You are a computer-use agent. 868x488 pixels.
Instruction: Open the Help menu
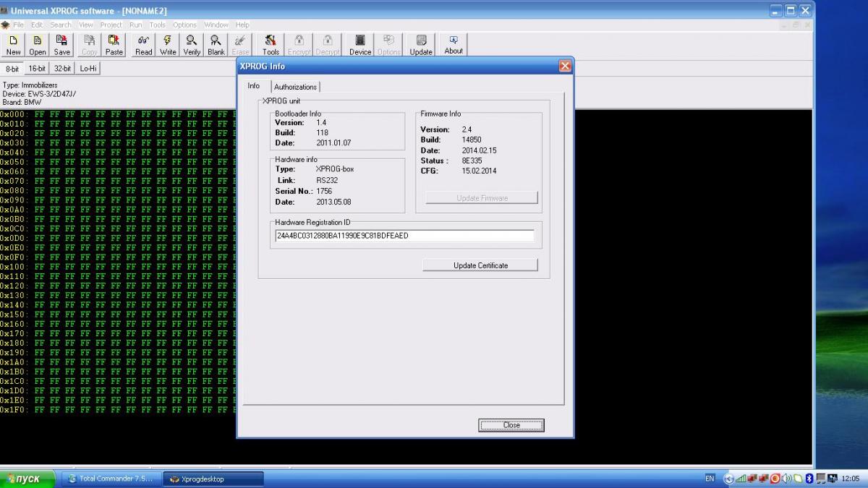(x=242, y=25)
